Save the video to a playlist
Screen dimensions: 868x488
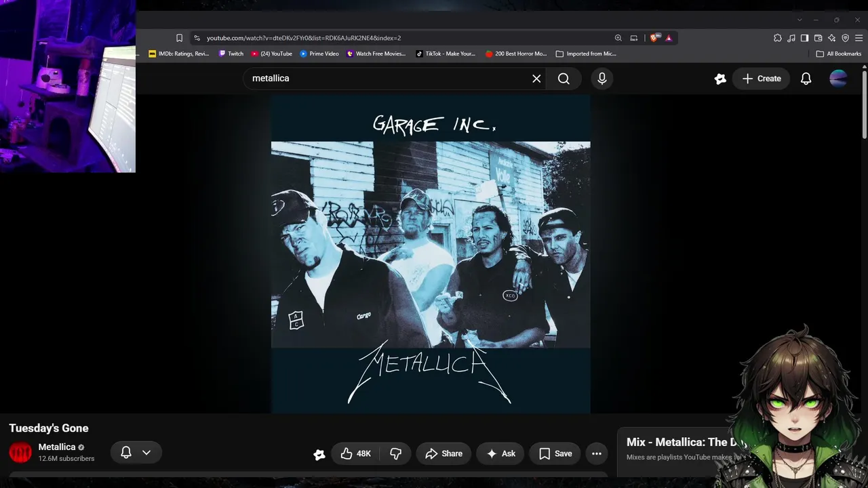tap(555, 453)
